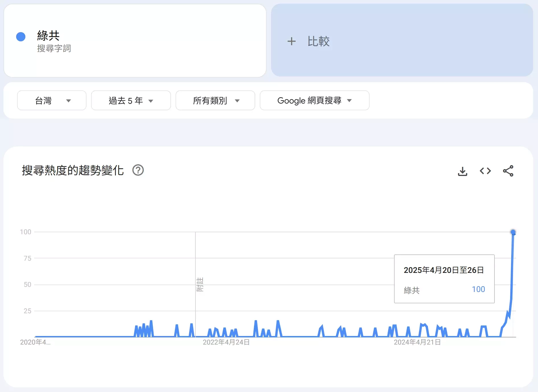Click the 搜尋熱度的趨勢變化 chart title
This screenshot has width=538, height=392.
click(73, 170)
